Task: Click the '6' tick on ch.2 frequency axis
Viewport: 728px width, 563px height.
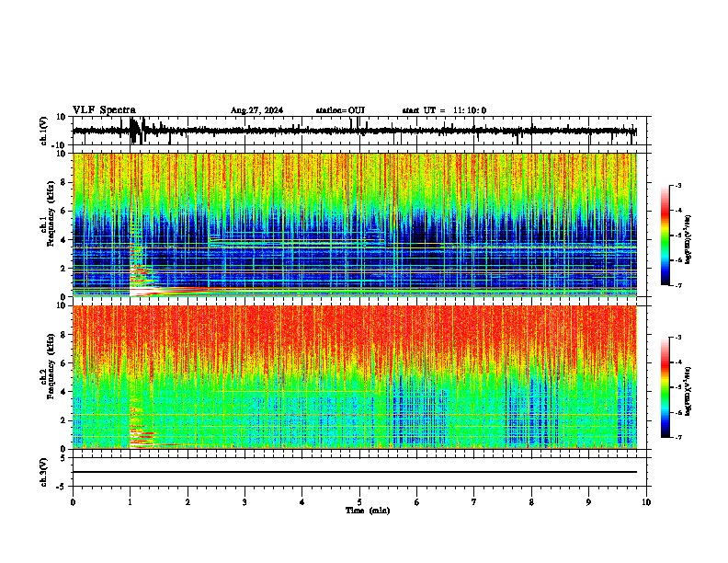Action: (x=63, y=363)
